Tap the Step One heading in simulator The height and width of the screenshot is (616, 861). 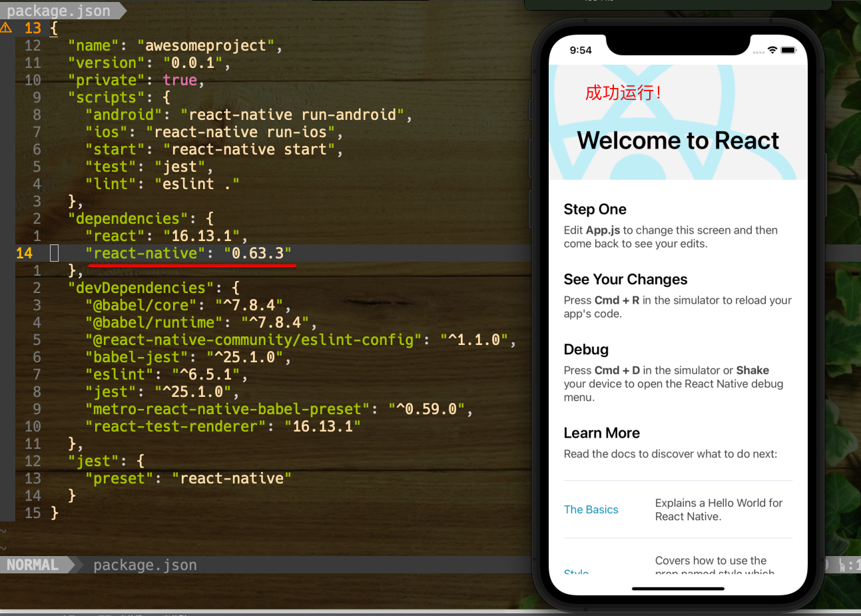click(x=595, y=209)
